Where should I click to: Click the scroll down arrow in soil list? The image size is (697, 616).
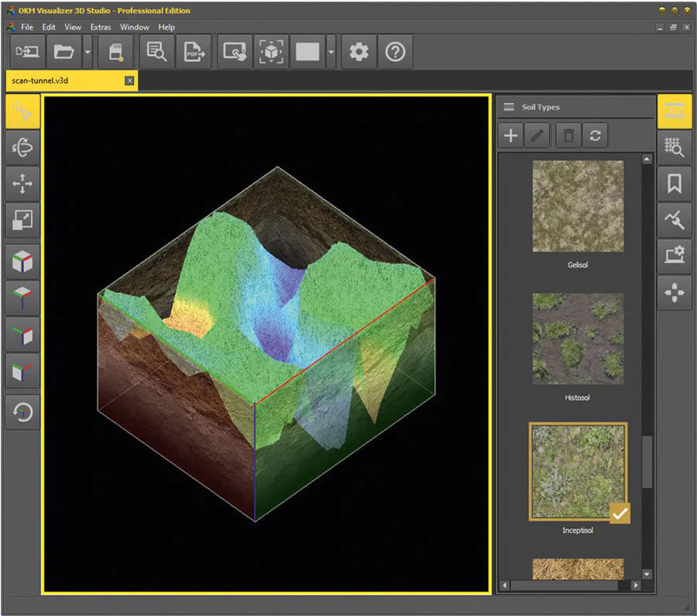coord(647,574)
